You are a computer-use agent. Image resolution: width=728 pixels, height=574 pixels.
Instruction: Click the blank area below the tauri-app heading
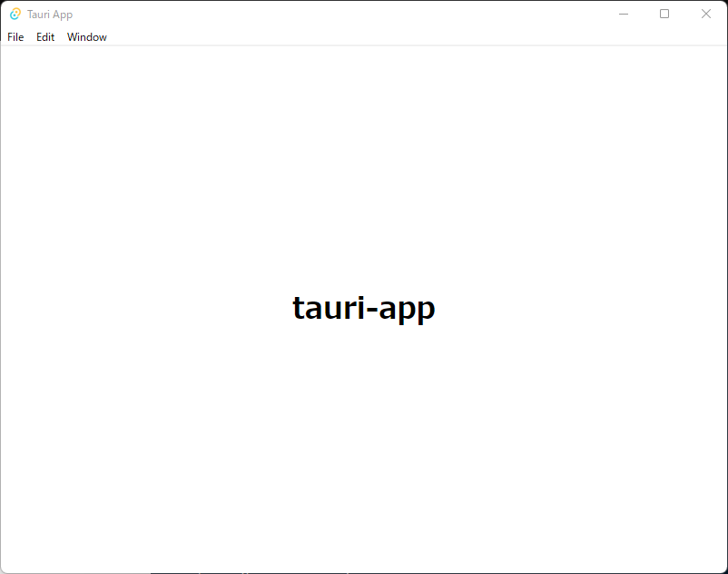tap(363, 436)
